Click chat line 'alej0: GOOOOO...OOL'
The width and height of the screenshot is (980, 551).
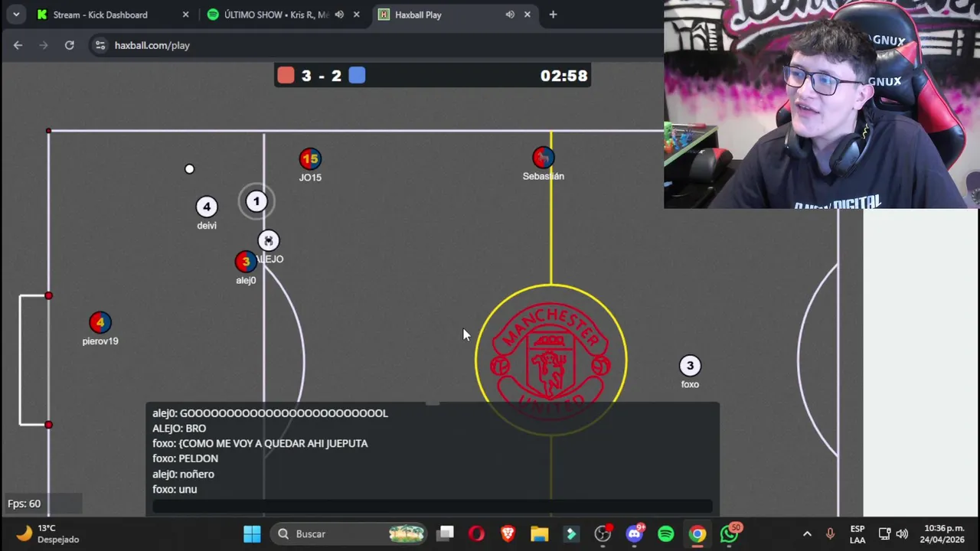(270, 413)
